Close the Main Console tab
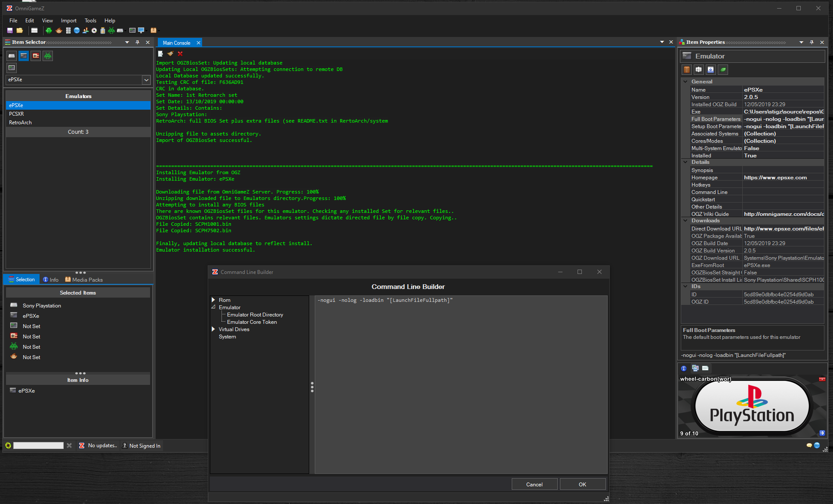This screenshot has width=833, height=504. (x=198, y=43)
